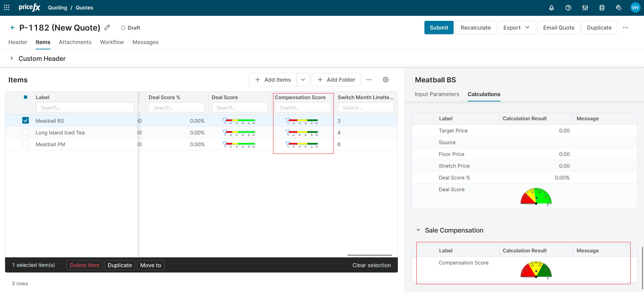Switch to the Workflow tab
Screen dimensions: 644x292
(112, 42)
